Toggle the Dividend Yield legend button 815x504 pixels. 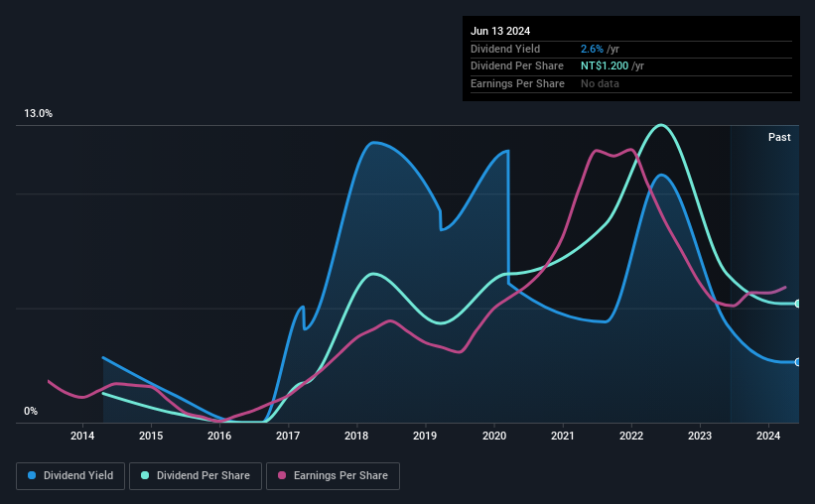[x=70, y=476]
